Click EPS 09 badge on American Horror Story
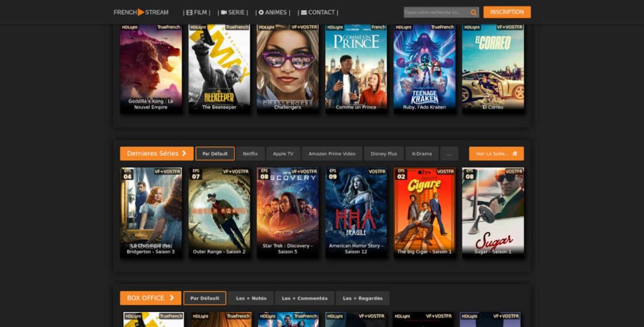Image resolution: width=644 pixels, height=327 pixels. pos(333,174)
